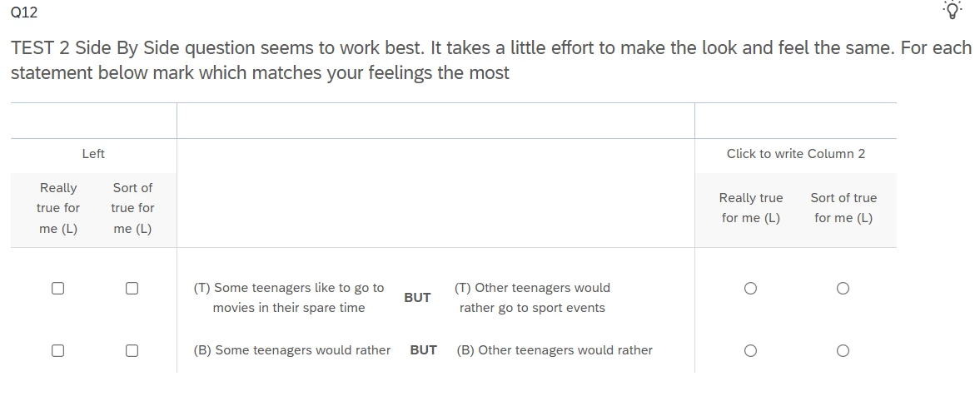Edit the left 'Really true for me (L)' column label
Viewport: 980px width, 406px height.
[58, 208]
